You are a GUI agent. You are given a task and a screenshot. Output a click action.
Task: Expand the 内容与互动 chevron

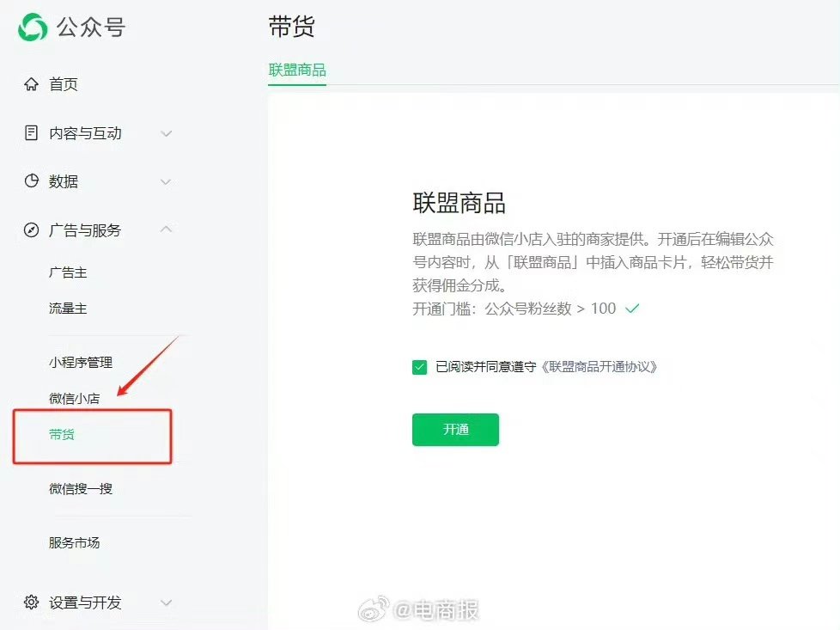click(x=167, y=133)
